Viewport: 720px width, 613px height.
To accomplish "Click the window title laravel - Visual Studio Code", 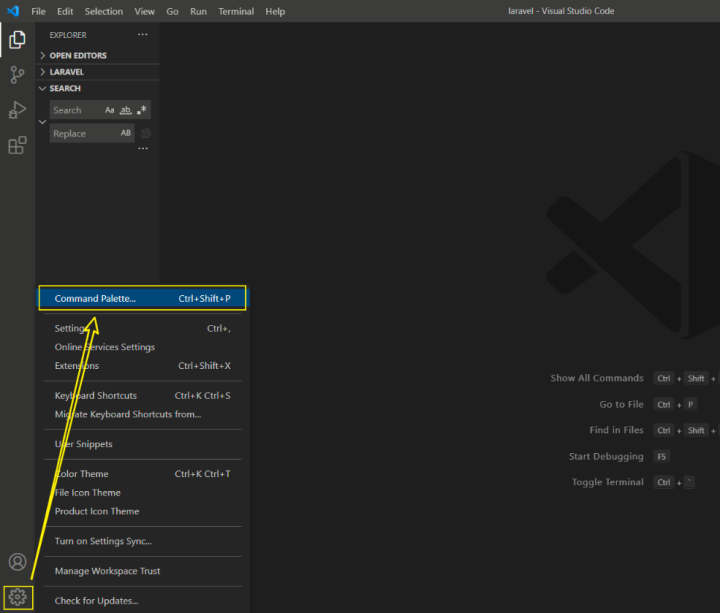I will point(561,11).
